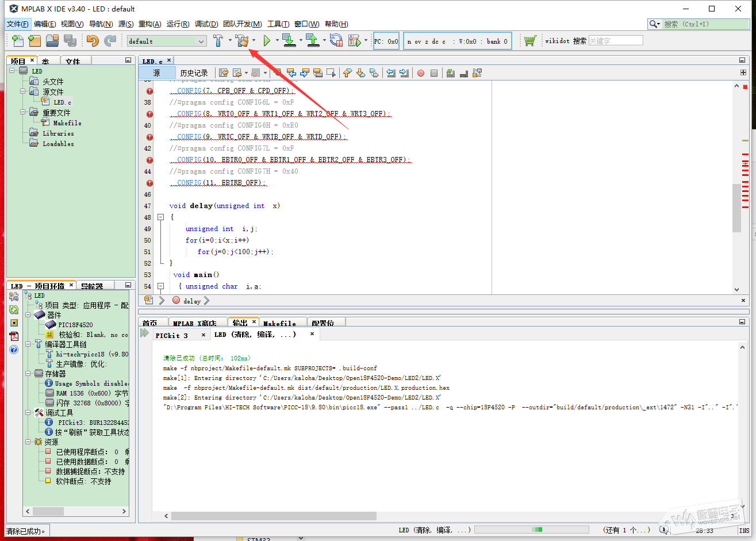The width and height of the screenshot is (756, 541).
Task: Open the device datasheet PDF icon
Action: pyautogui.click(x=14, y=336)
